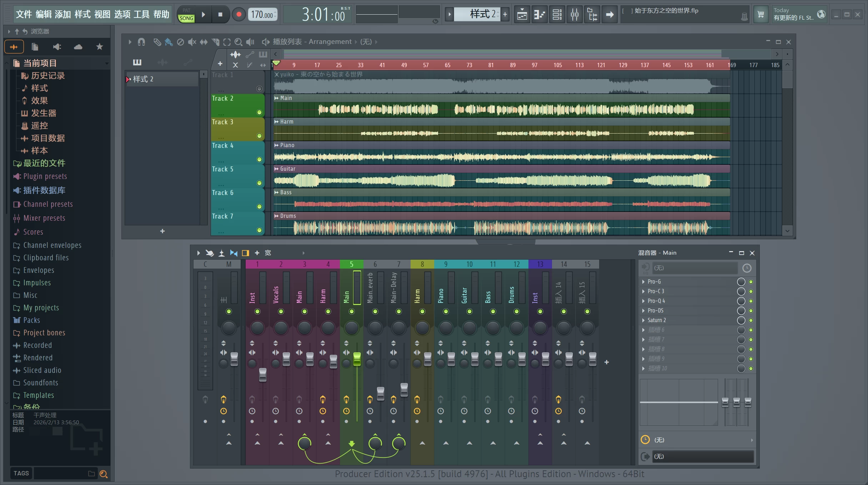Open the Channel Rack from the main toolbar

tap(557, 14)
